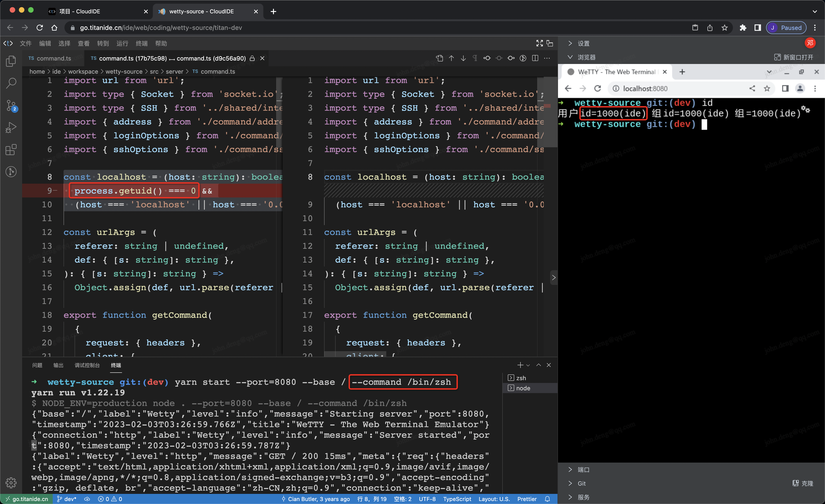This screenshot has width=825, height=504.
Task: Open Run and Debug view
Action: pyautogui.click(x=11, y=127)
